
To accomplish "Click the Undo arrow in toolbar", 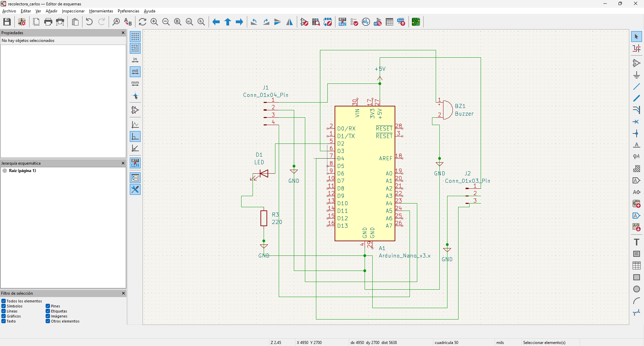I will coord(89,22).
